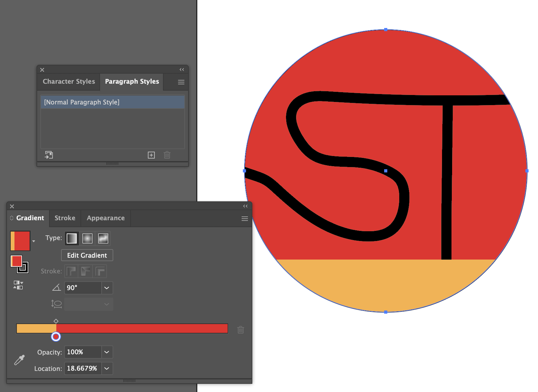Click the load styles button
538x392 pixels.
pyautogui.click(x=49, y=155)
